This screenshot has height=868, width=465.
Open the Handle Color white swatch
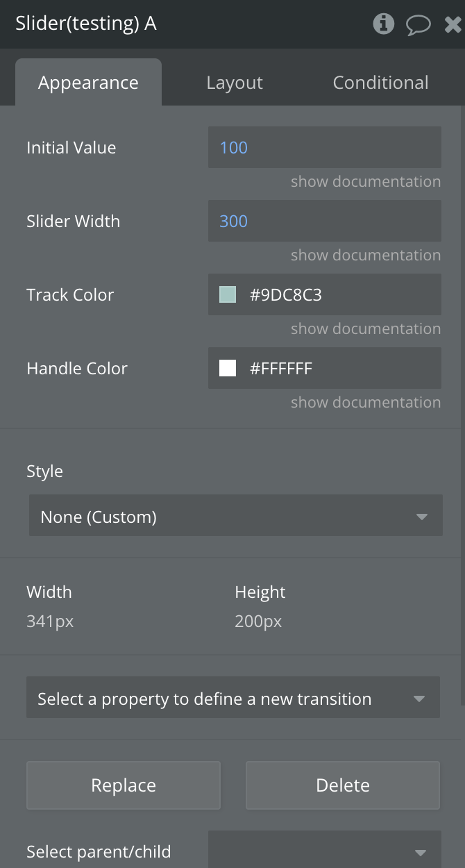pos(228,368)
